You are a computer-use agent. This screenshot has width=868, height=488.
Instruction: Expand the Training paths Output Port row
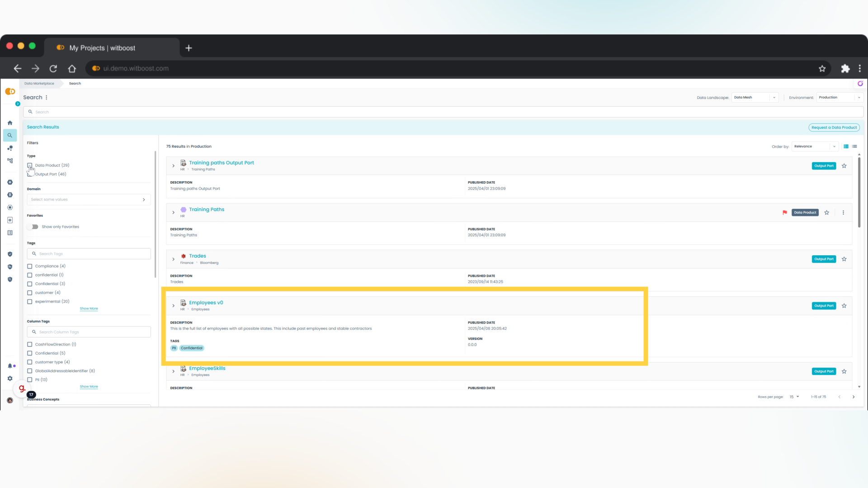click(173, 166)
